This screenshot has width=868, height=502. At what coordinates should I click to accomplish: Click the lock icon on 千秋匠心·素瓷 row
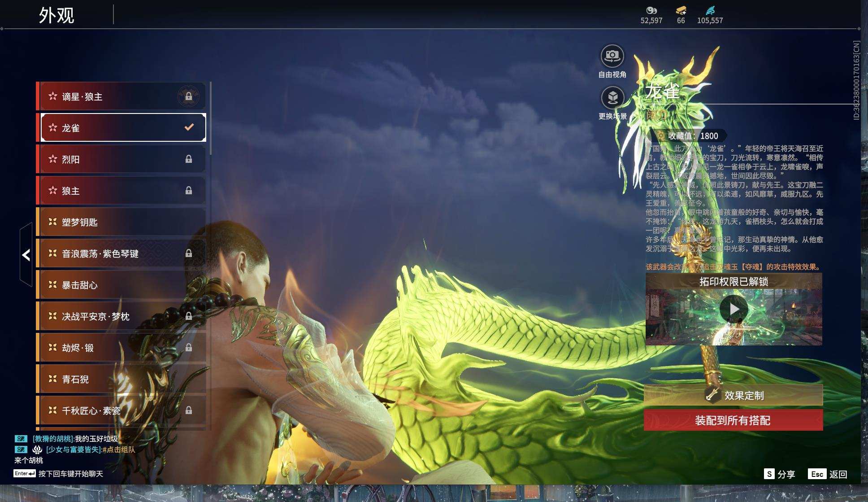point(189,410)
